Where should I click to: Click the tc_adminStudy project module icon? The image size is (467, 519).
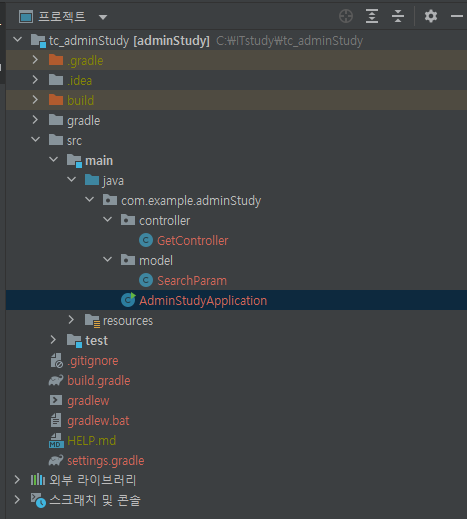point(38,41)
